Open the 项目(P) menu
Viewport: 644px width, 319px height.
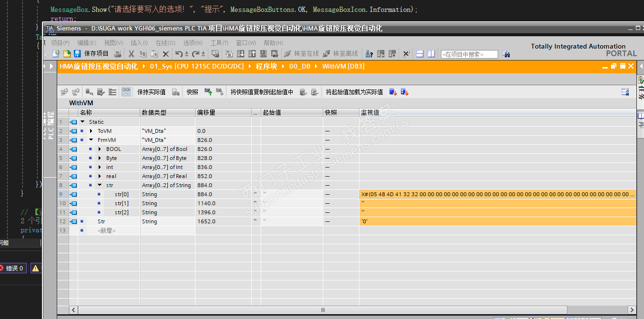tap(61, 43)
